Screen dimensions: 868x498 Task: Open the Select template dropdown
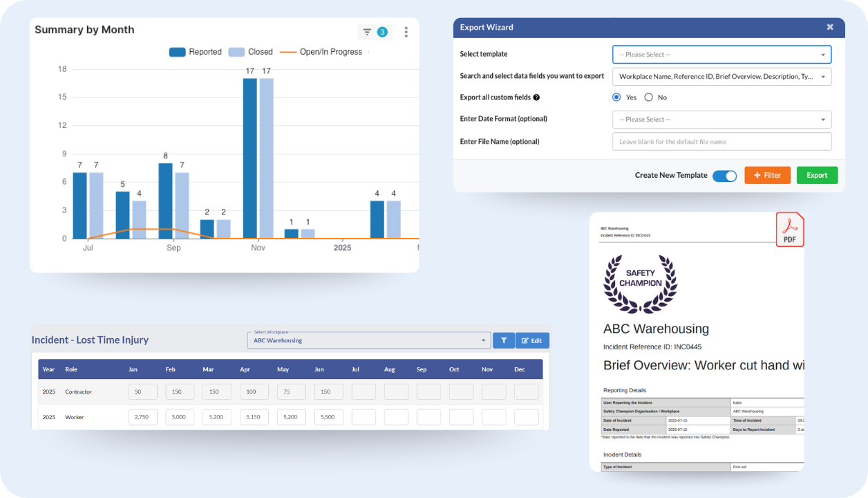(x=721, y=54)
